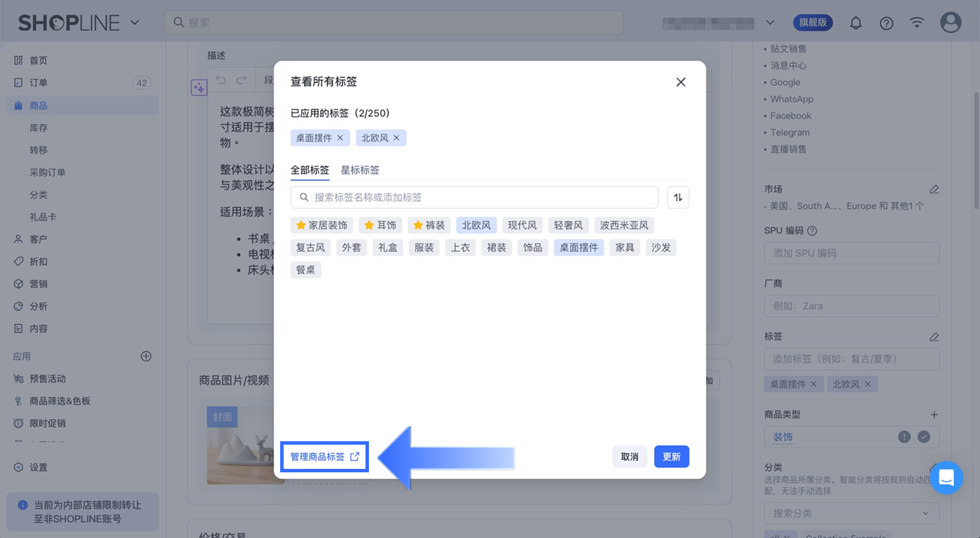Select the starred tag 耳饰
980x538 pixels.
coord(380,225)
